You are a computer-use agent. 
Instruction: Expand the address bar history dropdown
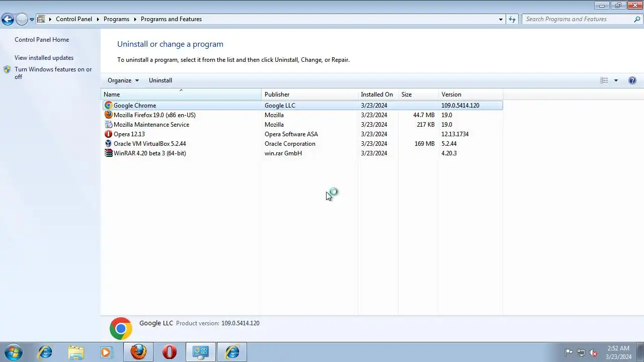pyautogui.click(x=501, y=19)
